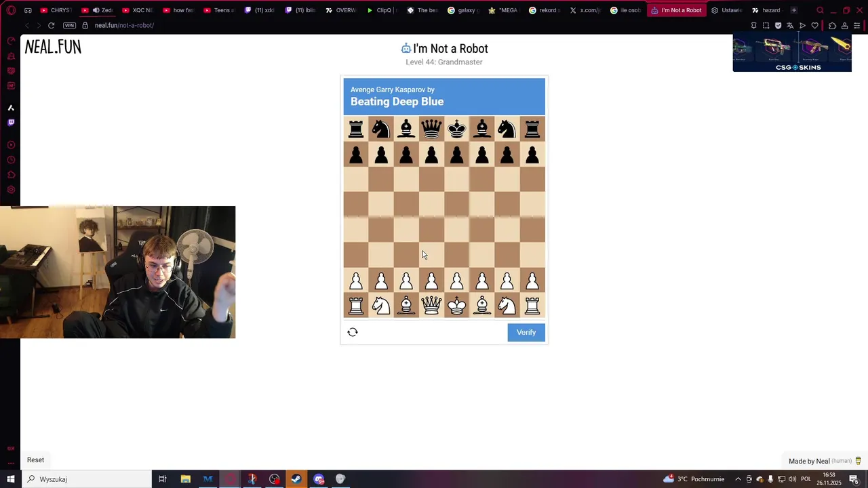Expand the system tray hidden icons chevron
Screen dimensions: 868x488
(738, 479)
